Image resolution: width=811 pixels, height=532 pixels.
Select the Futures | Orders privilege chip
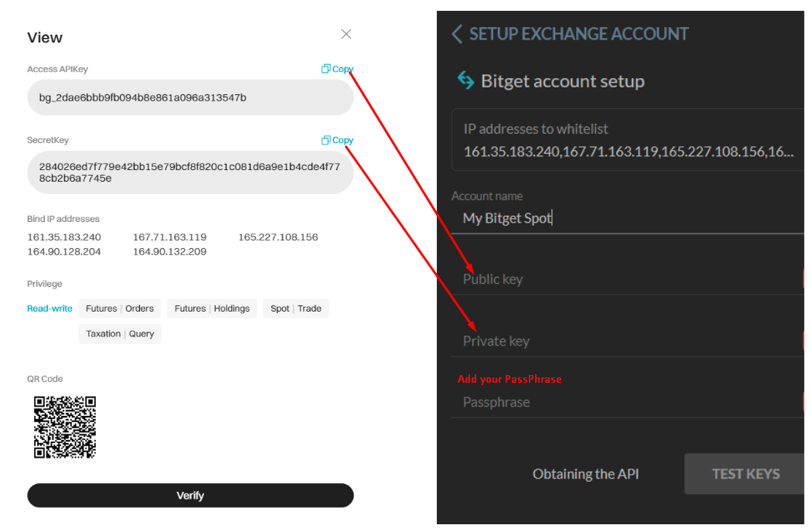(x=119, y=308)
